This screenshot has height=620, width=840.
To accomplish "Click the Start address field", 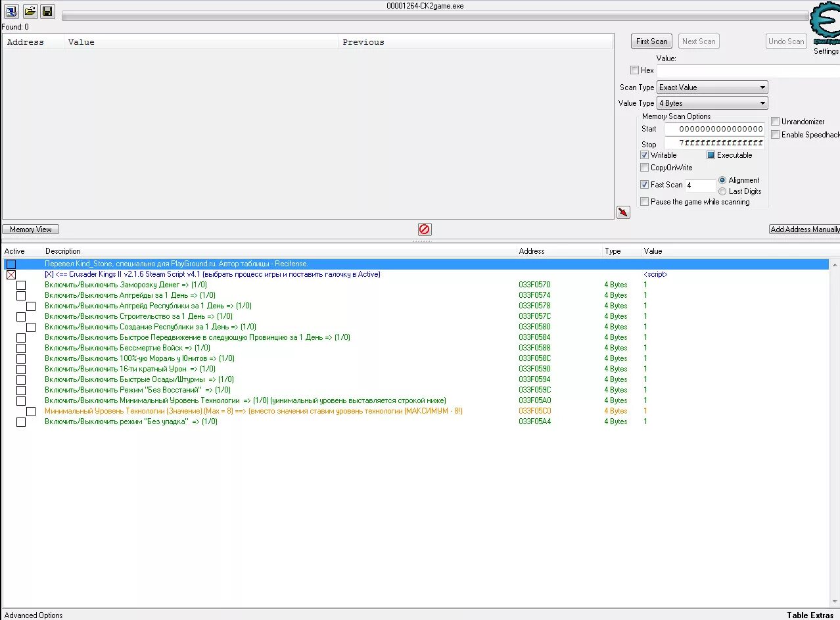I will tap(714, 129).
